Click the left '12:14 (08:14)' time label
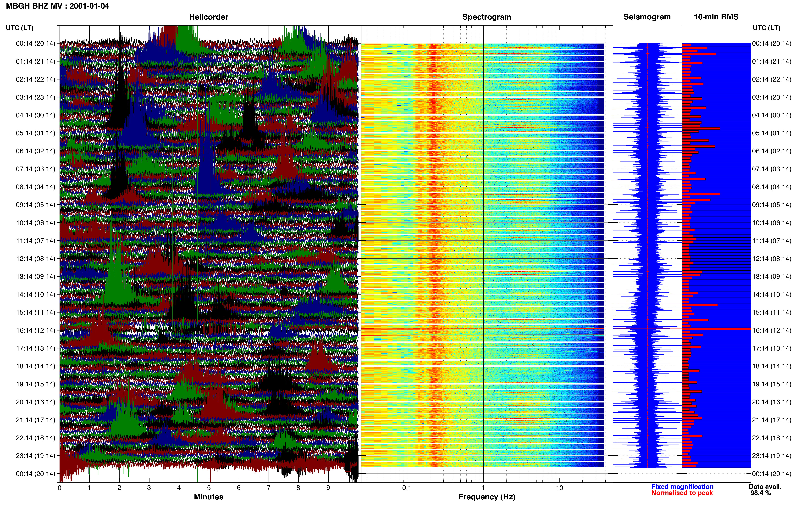Screen dimensions: 812x508 (36, 259)
